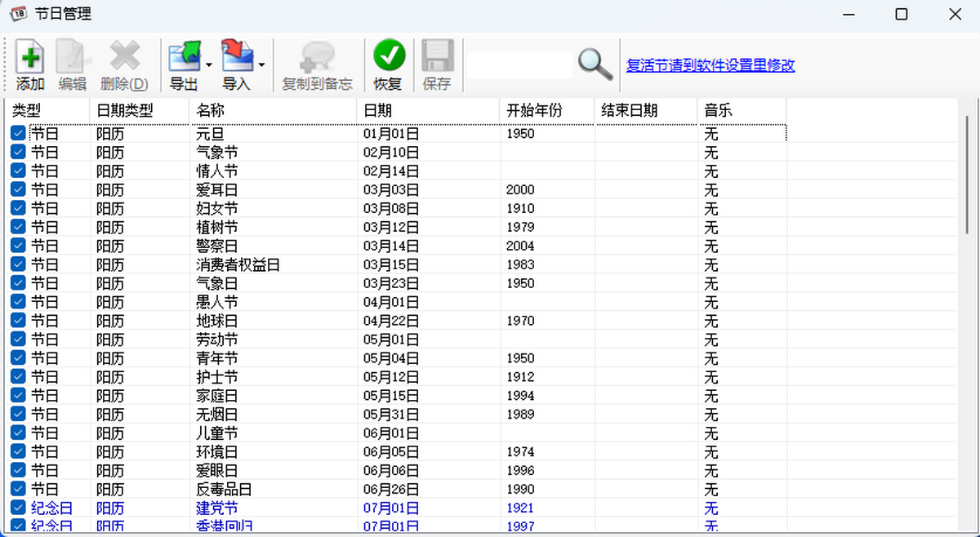Click the 导入 (Import) icon
This screenshot has width=980, height=537.
pos(237,59)
